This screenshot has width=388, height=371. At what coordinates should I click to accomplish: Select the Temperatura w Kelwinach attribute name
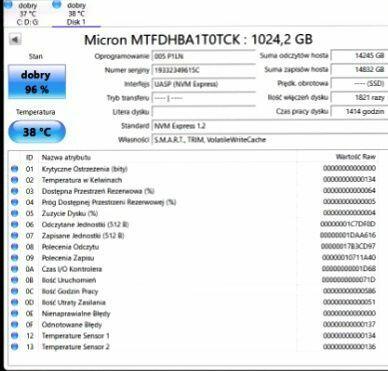(x=82, y=180)
